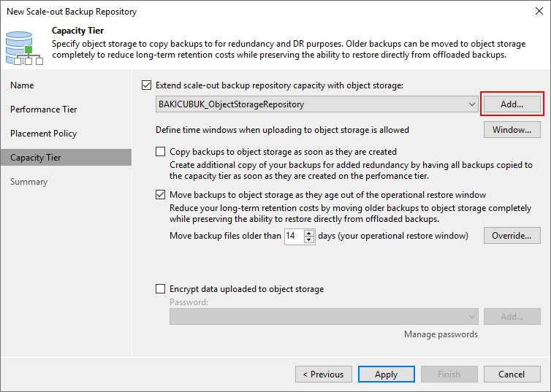551x392 pixels.
Task: Open the upload time Window... settings
Action: click(x=512, y=130)
